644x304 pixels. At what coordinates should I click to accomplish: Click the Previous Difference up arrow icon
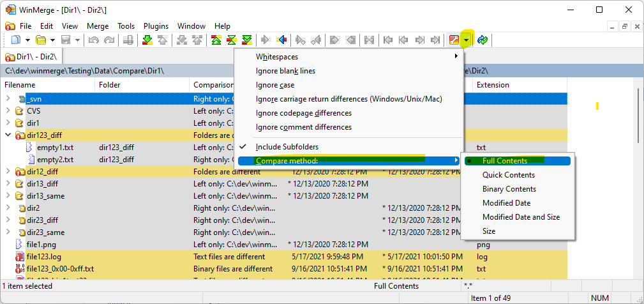[x=163, y=40]
